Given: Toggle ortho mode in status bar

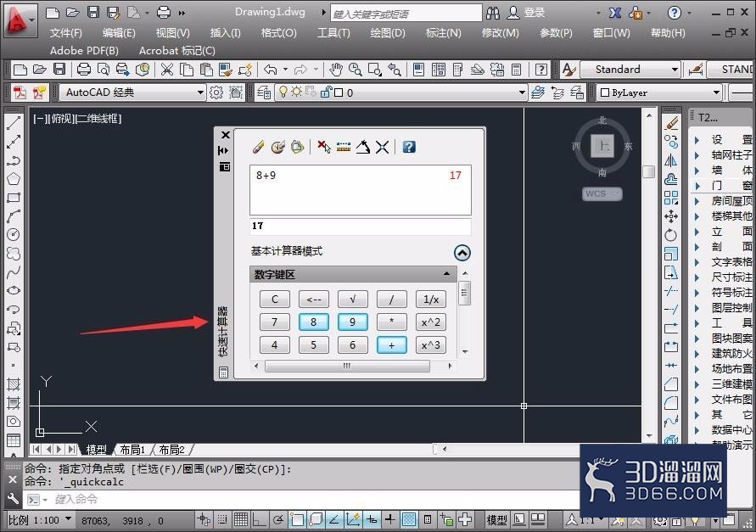Looking at the screenshot, I should [260, 519].
